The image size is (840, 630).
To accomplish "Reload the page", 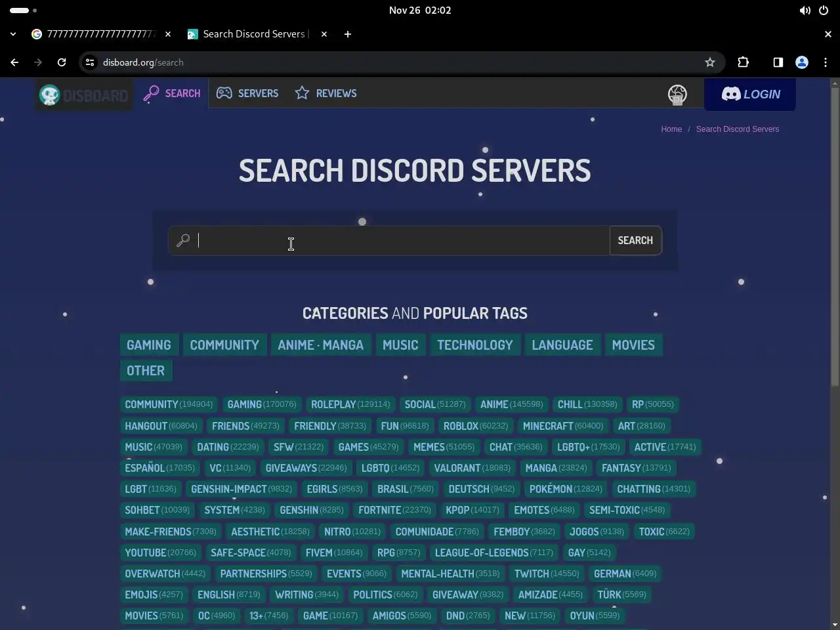I will (x=62, y=62).
